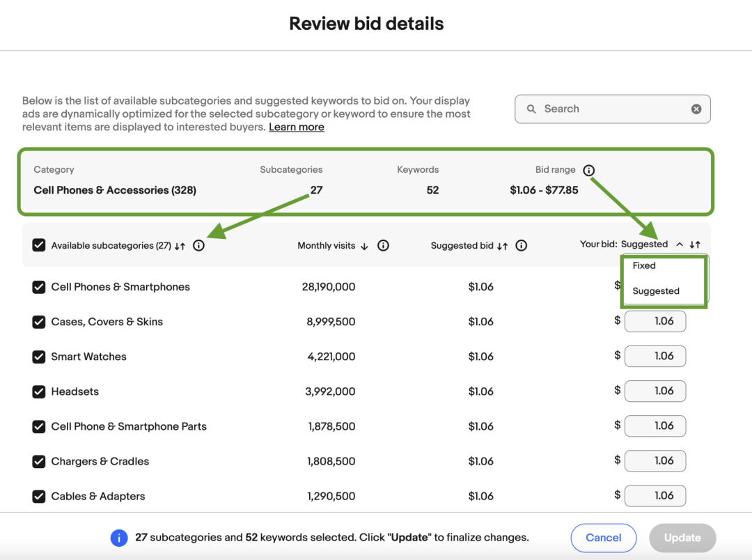Uncheck the select-all Available subcategories checkbox
Viewport: 752px width, 560px height.
(39, 245)
